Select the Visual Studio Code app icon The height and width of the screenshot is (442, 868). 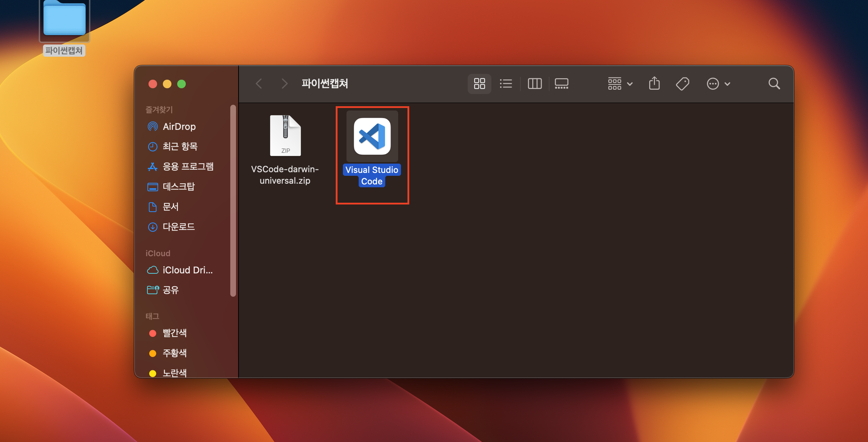tap(372, 136)
